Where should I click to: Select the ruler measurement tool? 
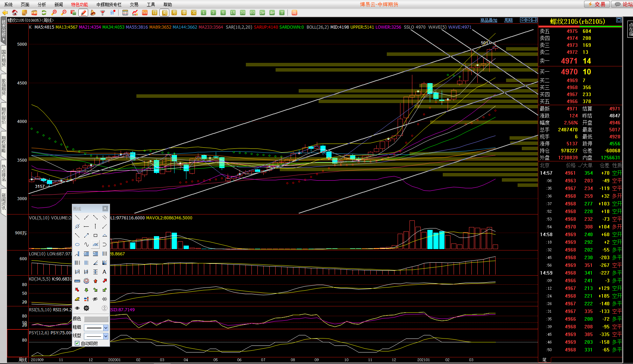coord(77,281)
